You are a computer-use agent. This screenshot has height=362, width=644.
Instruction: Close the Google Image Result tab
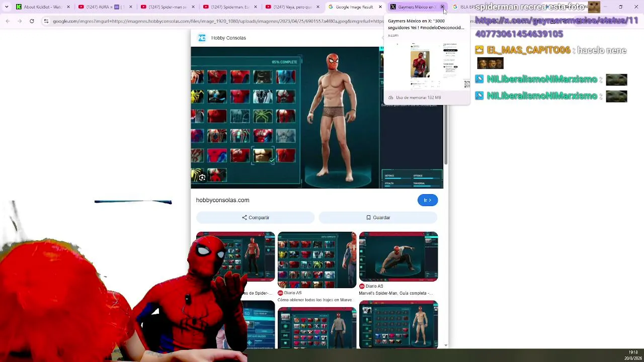point(380,7)
